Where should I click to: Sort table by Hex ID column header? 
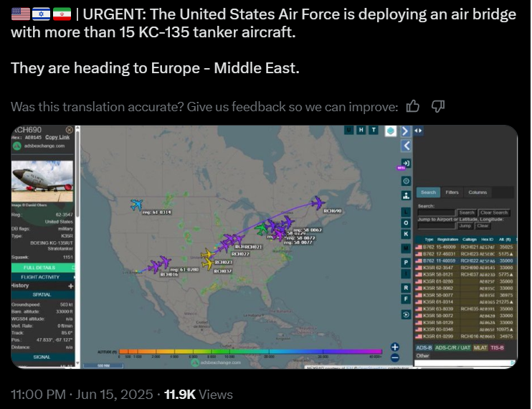[487, 240]
